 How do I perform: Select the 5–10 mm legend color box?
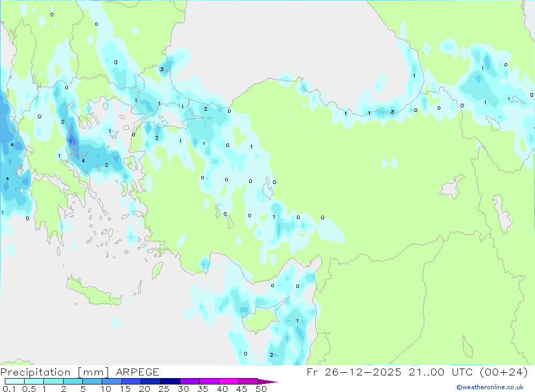pyautogui.click(x=92, y=381)
